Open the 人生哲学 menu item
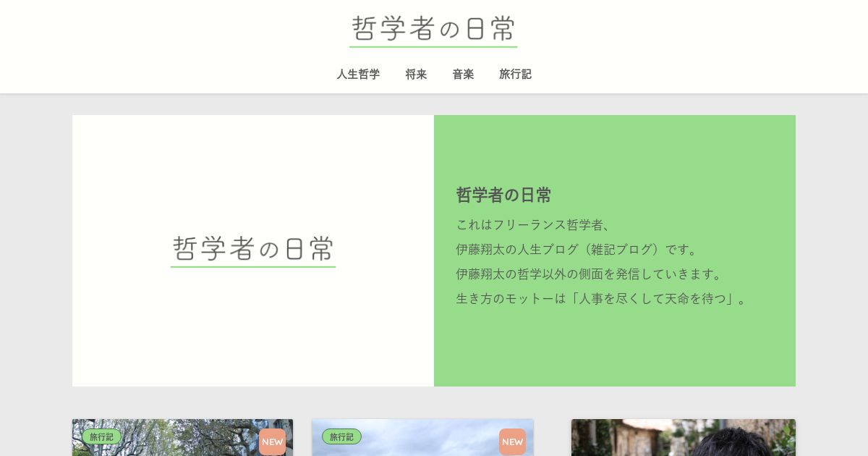Screen dimensions: 868x456 [358, 74]
